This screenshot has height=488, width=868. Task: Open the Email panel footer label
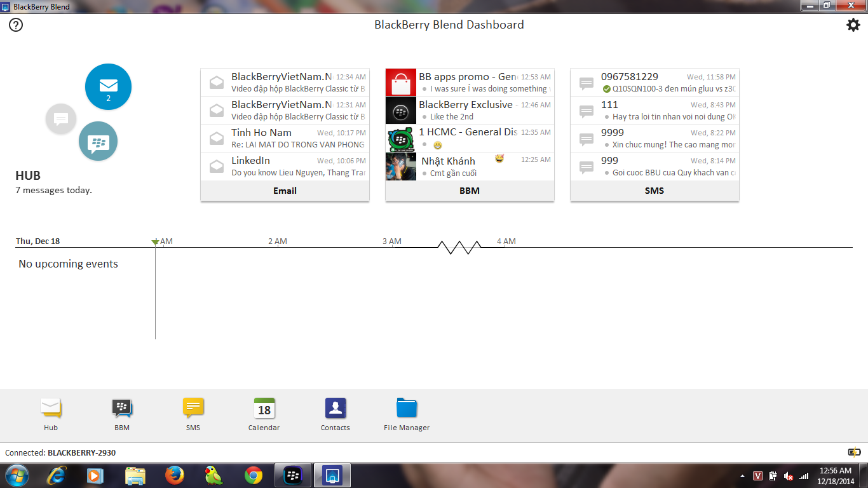coord(285,191)
